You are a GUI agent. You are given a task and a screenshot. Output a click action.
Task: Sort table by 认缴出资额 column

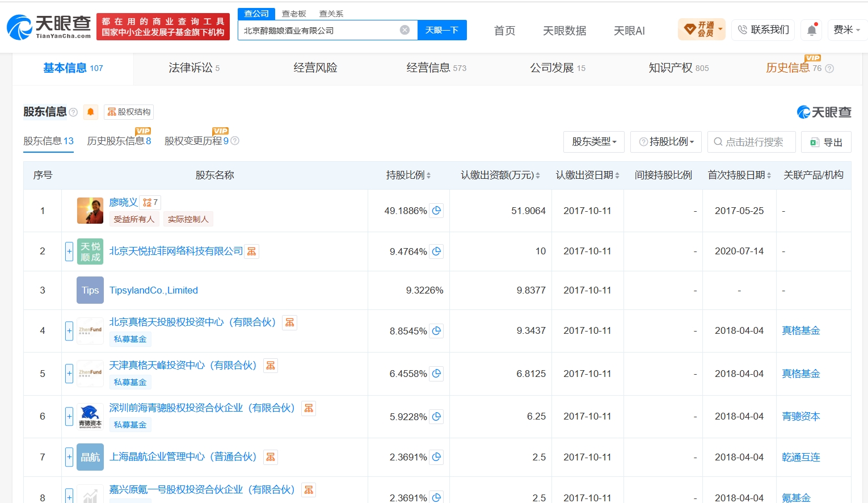[500, 175]
